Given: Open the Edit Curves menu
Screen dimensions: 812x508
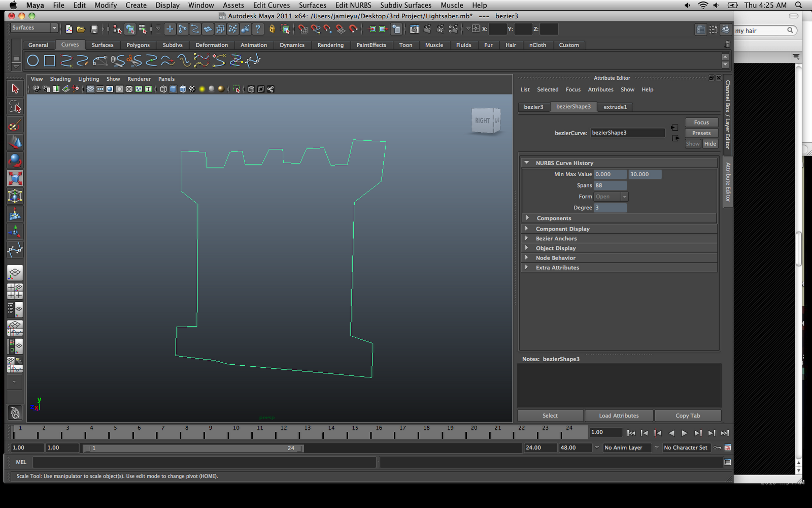Looking at the screenshot, I should [x=272, y=5].
